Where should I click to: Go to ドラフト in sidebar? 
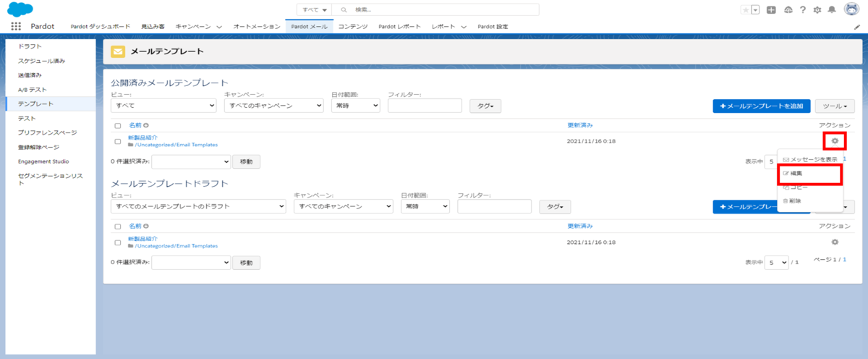point(30,46)
